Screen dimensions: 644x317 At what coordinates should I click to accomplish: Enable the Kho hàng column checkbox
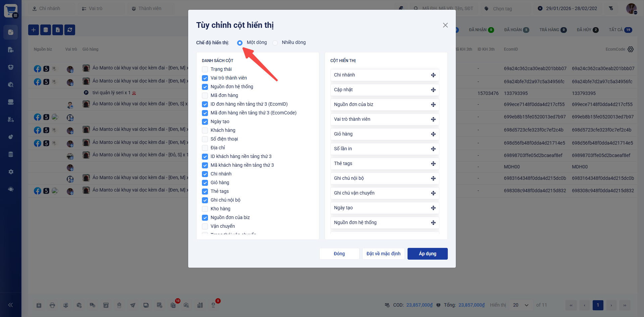click(205, 209)
